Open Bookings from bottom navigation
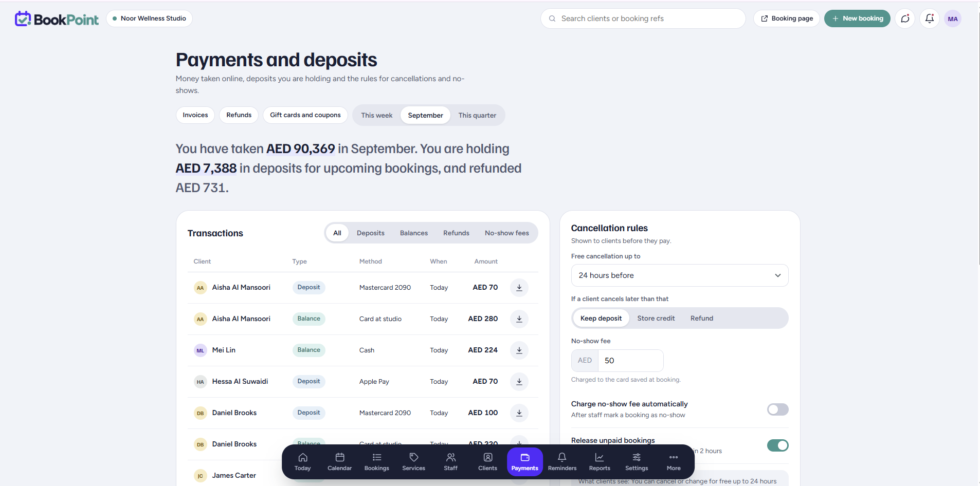The image size is (980, 486). (x=377, y=462)
